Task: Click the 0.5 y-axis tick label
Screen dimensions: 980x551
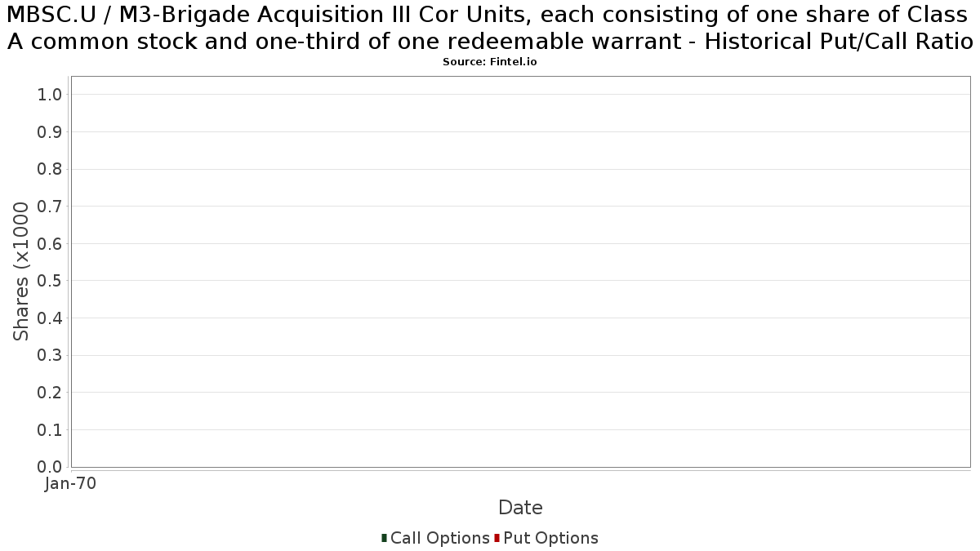Action: tap(50, 281)
